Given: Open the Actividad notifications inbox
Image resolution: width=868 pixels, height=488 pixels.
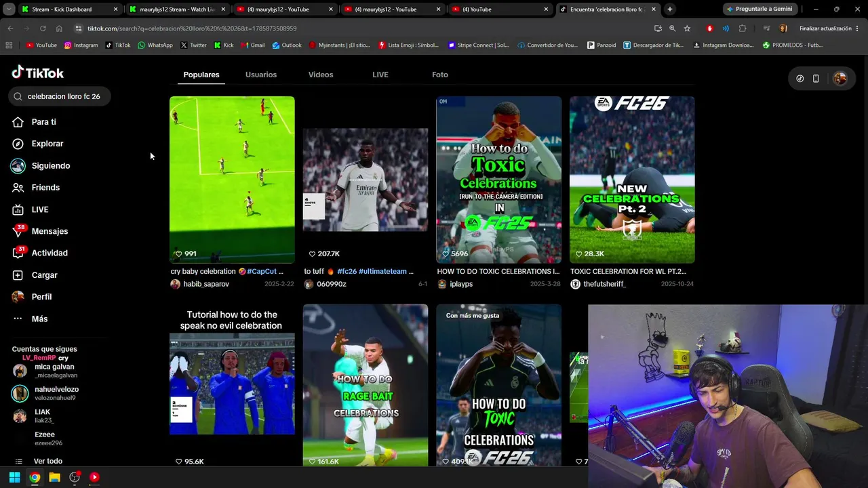Looking at the screenshot, I should pos(39,253).
